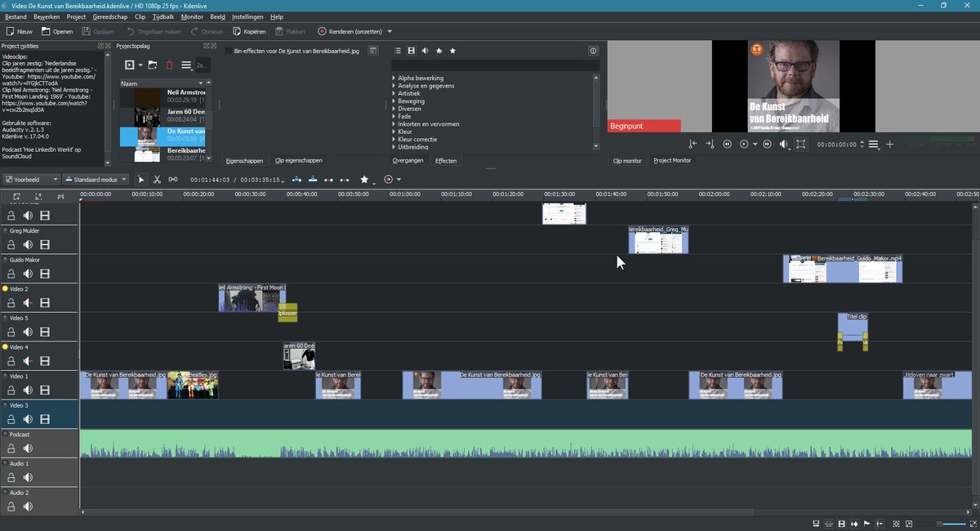This screenshot has width=980, height=531.
Task: Click the monitor timecode field
Action: point(837,144)
